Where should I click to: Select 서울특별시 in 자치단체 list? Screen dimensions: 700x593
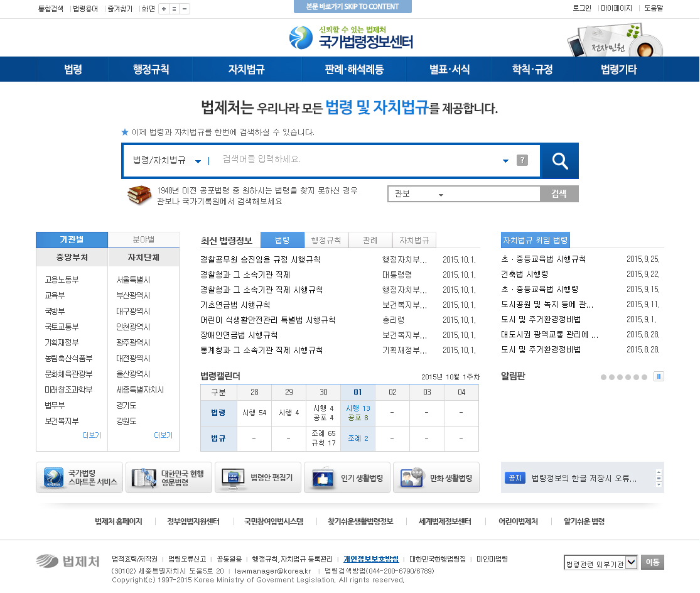click(x=133, y=280)
